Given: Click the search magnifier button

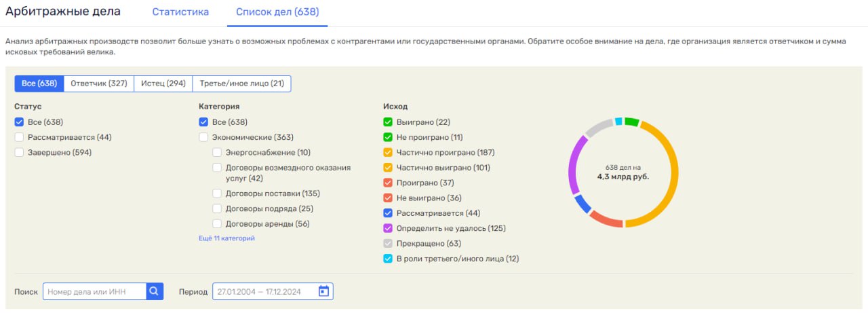Looking at the screenshot, I should pyautogui.click(x=155, y=291).
